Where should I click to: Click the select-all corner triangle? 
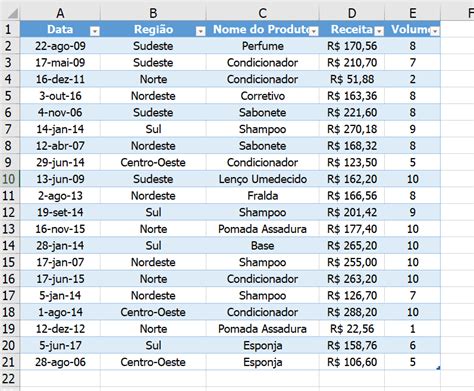[13, 13]
